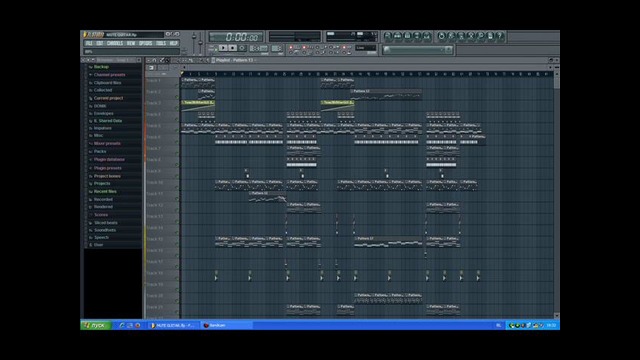640x360 pixels.
Task: Mute Track 1 via its green dot
Action: tap(177, 85)
